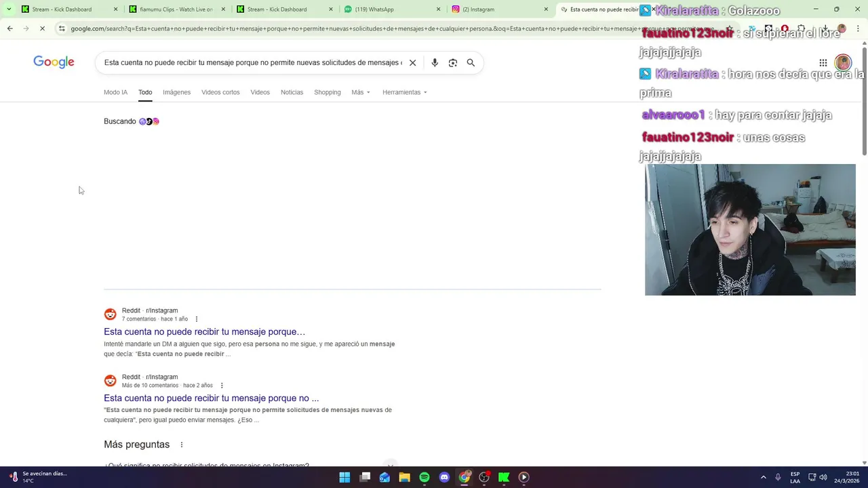The height and width of the screenshot is (488, 868).
Task: Open Más preguntas options menu
Action: click(181, 445)
